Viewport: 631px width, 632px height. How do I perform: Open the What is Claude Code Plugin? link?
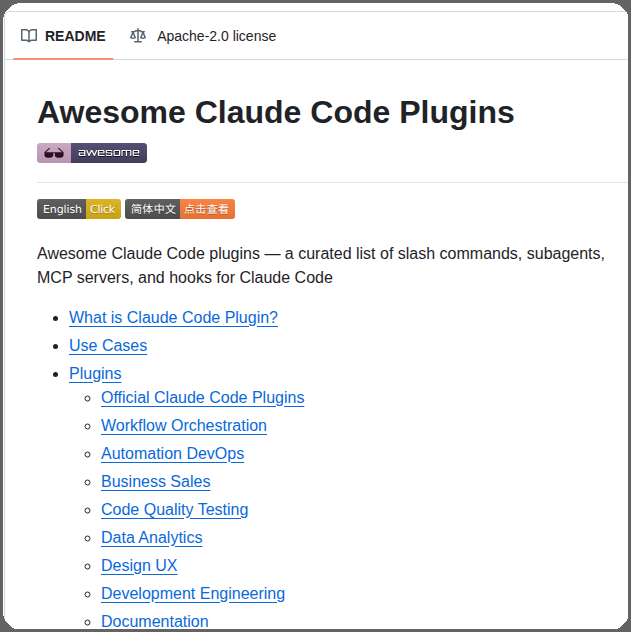pos(173,318)
